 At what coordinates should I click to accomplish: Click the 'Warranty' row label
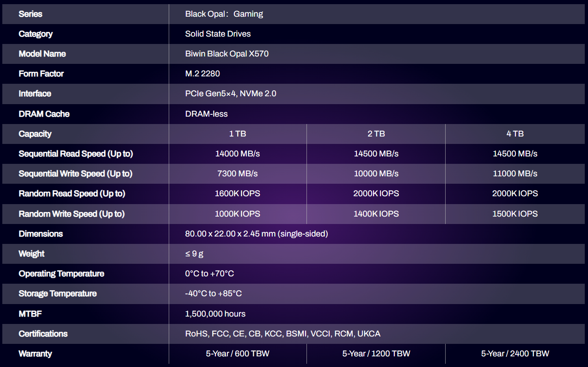point(35,354)
